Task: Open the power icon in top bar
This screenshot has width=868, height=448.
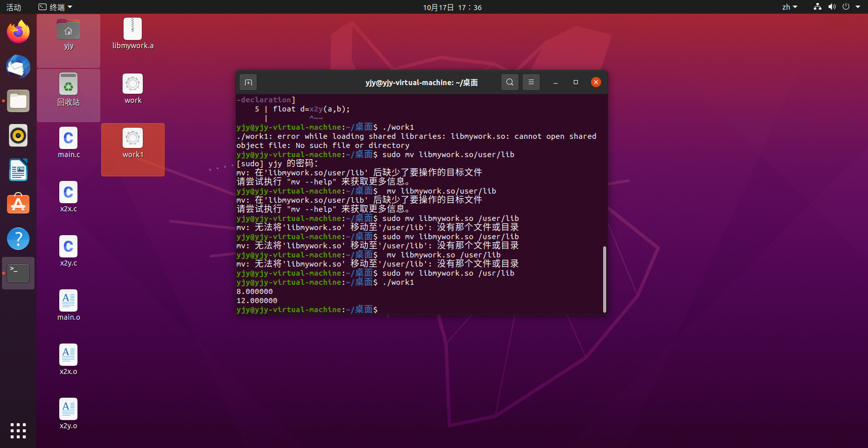Action: click(x=846, y=7)
